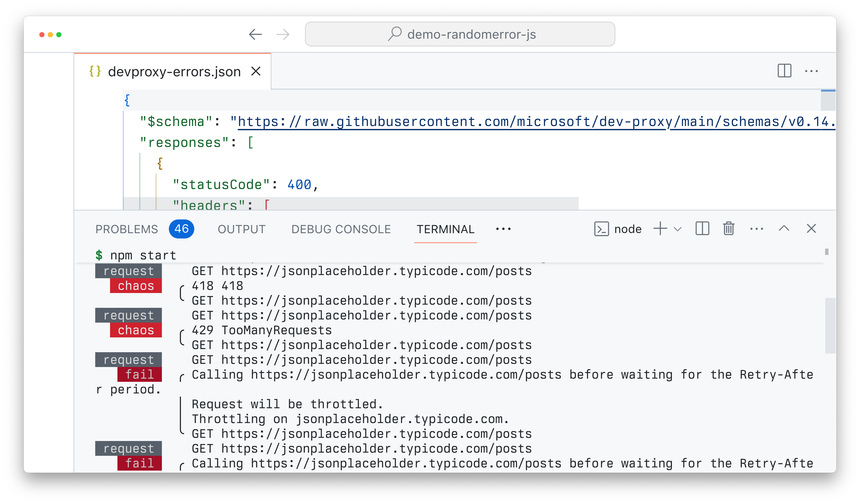Switch to the Problems tab
The width and height of the screenshot is (860, 504).
pyautogui.click(x=126, y=229)
